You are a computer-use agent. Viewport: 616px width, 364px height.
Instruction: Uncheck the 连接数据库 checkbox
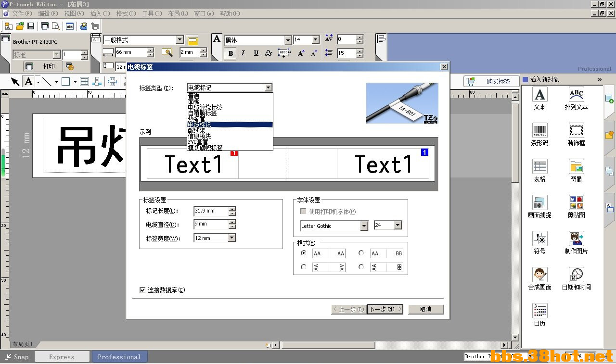click(142, 290)
